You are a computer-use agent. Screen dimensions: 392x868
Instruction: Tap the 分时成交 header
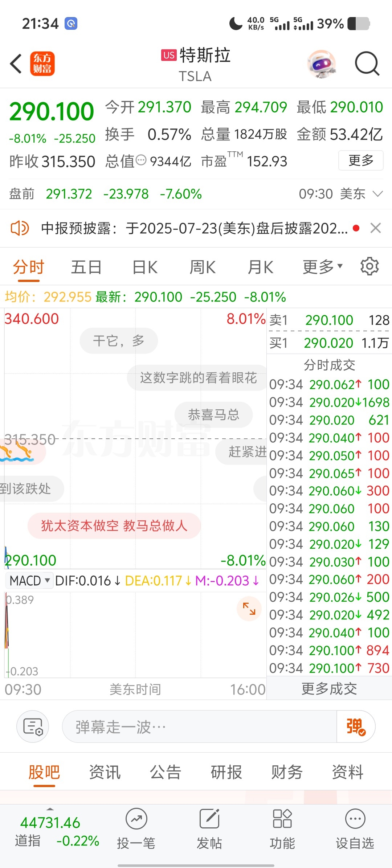click(x=329, y=365)
